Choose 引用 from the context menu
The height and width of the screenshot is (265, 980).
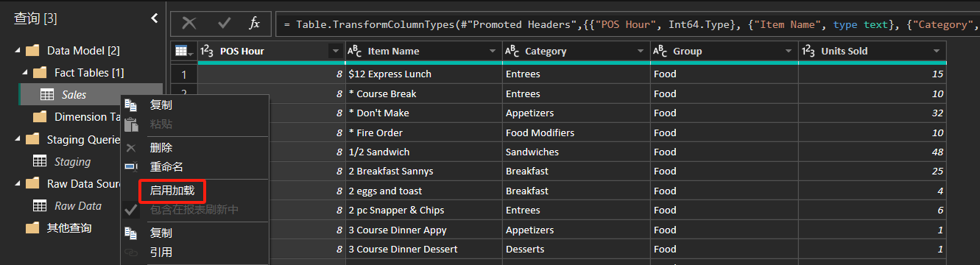click(x=161, y=252)
